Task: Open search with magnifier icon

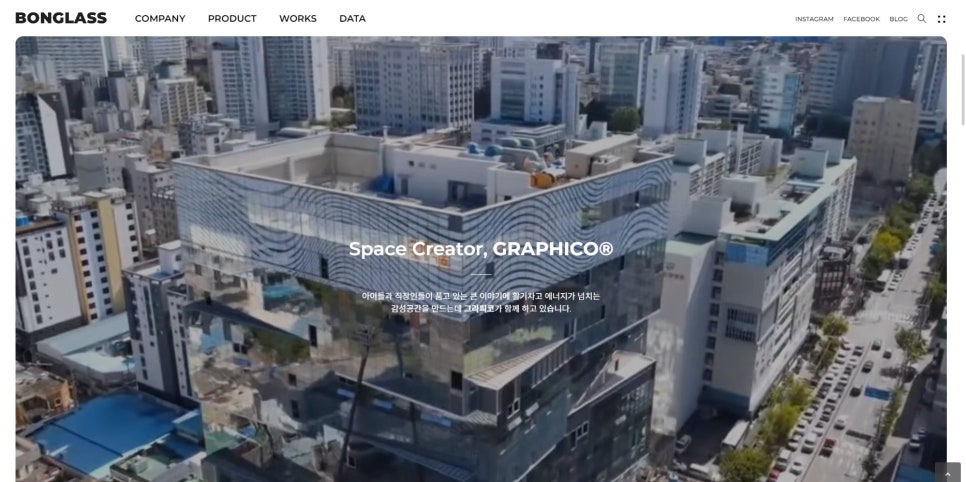Action: (922, 18)
